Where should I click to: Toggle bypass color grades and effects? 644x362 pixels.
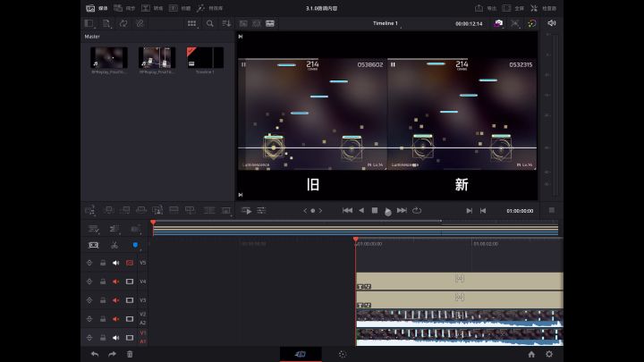coord(532,23)
